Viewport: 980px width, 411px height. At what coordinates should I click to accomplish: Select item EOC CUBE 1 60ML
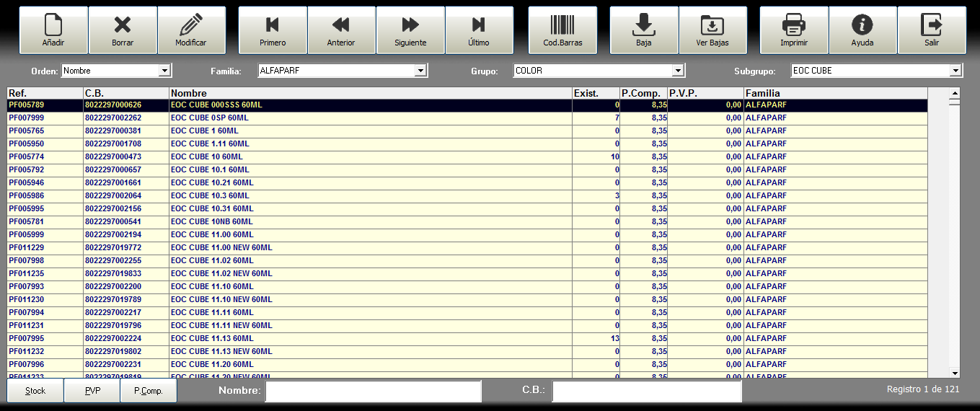point(205,131)
